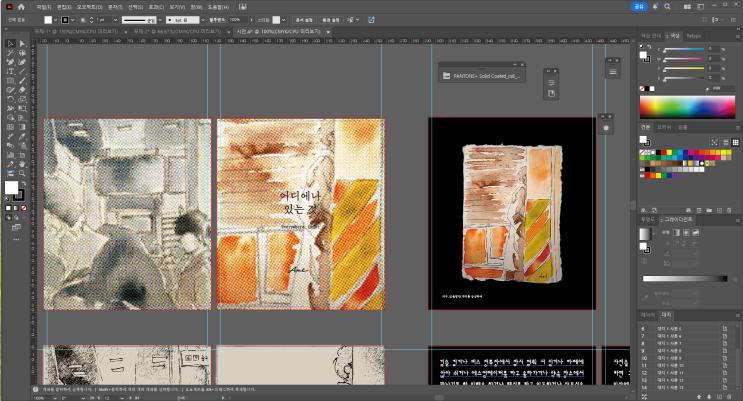
Task: Select the Eraser tool
Action: [22, 90]
